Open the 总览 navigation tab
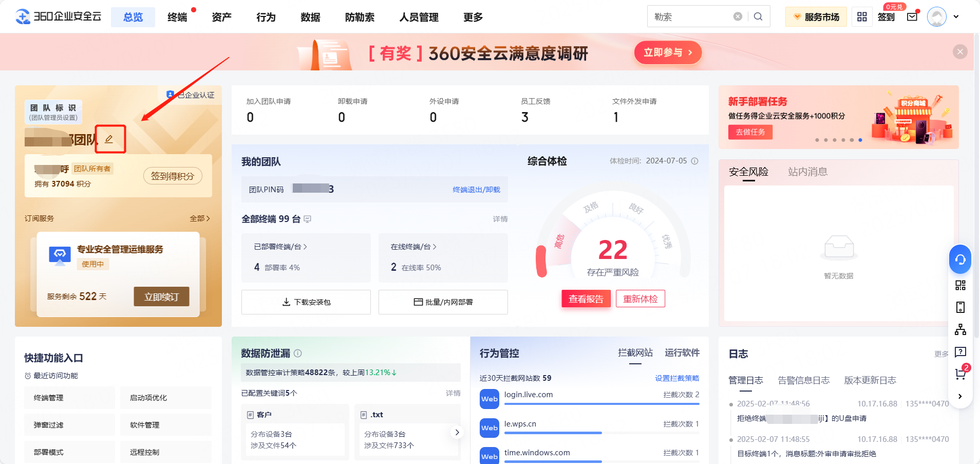Image resolution: width=980 pixels, height=464 pixels. [x=133, y=17]
